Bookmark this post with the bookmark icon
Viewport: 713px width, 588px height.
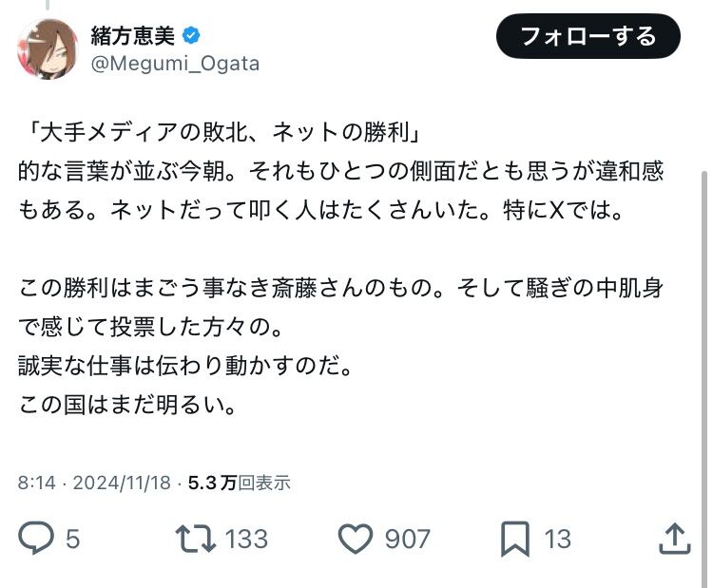click(515, 539)
